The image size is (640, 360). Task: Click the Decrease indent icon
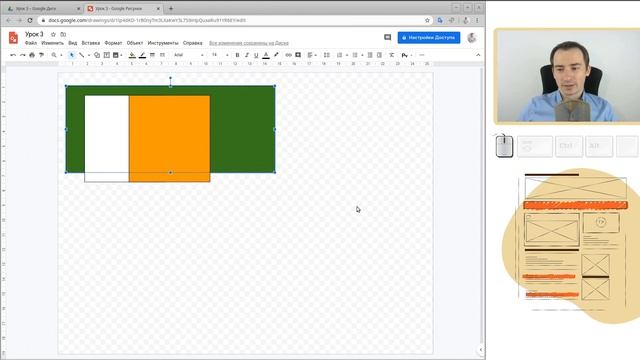pos(370,55)
